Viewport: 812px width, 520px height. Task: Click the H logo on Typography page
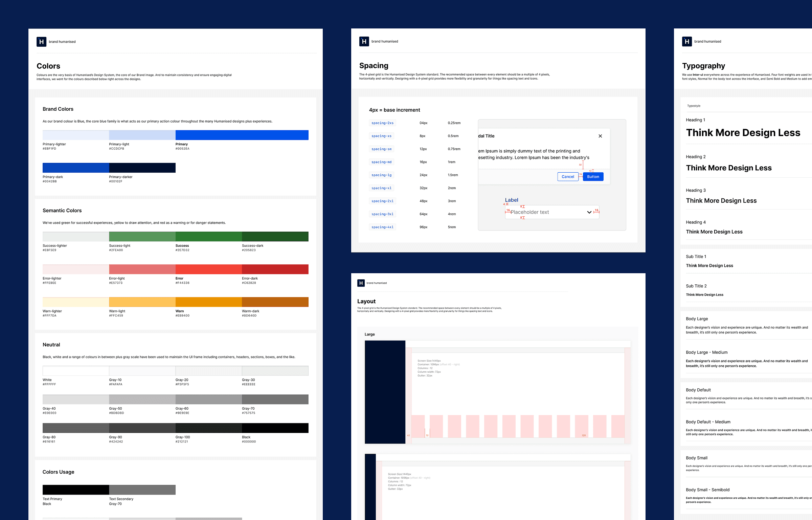[687, 41]
